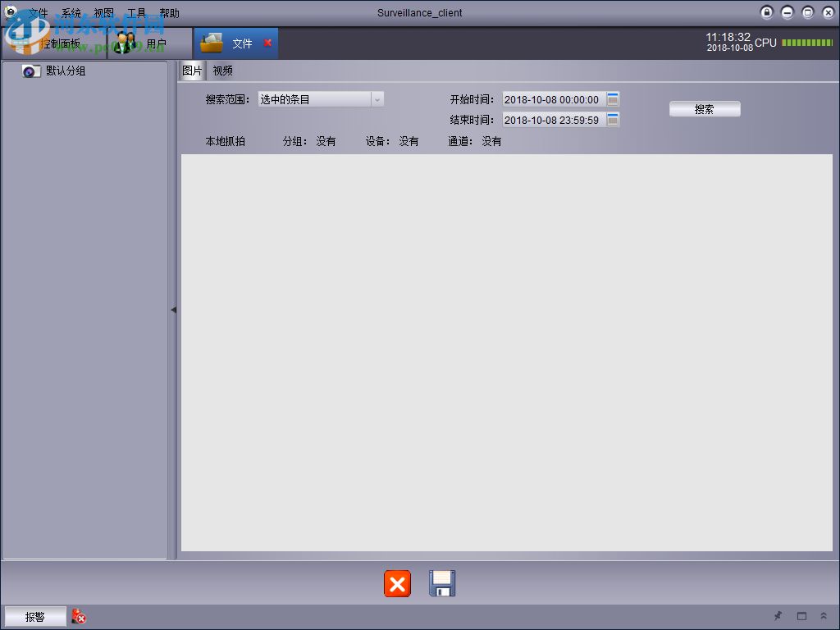This screenshot has width=840, height=630.
Task: Select the 视频 sub-tab
Action: [x=222, y=71]
